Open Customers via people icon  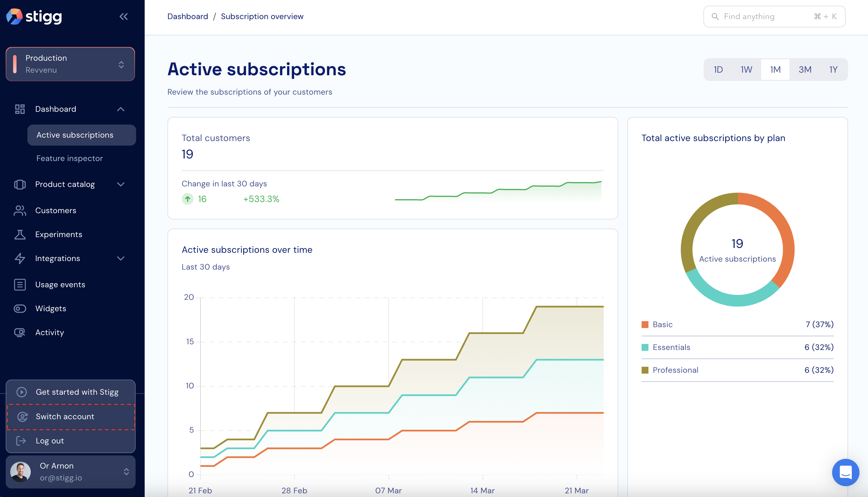click(20, 211)
